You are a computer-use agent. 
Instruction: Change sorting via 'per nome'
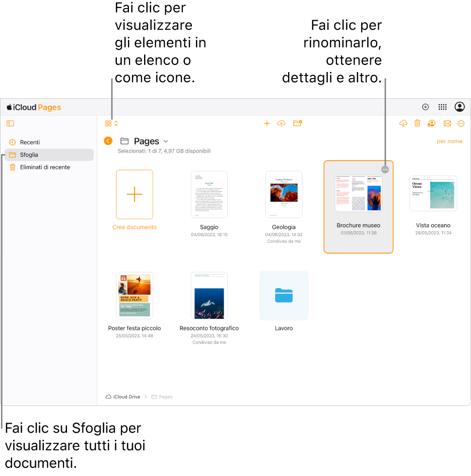click(449, 141)
